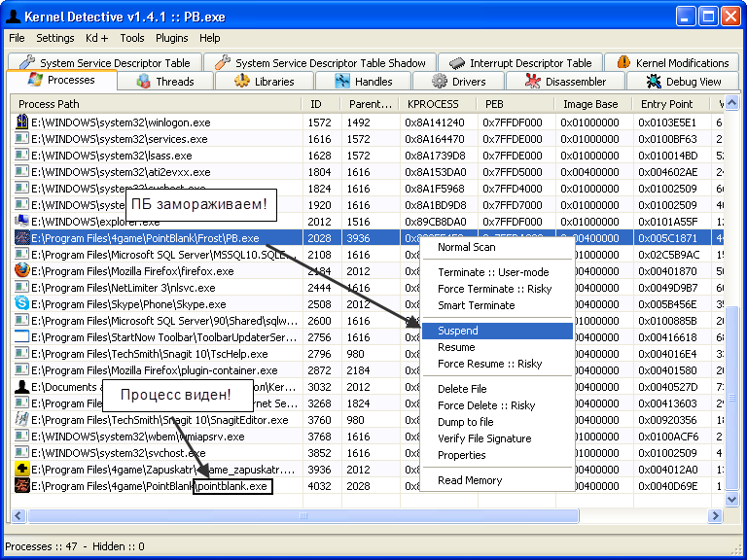The height and width of the screenshot is (560, 747).
Task: Switch to the Disassembler tab
Action: point(565,82)
